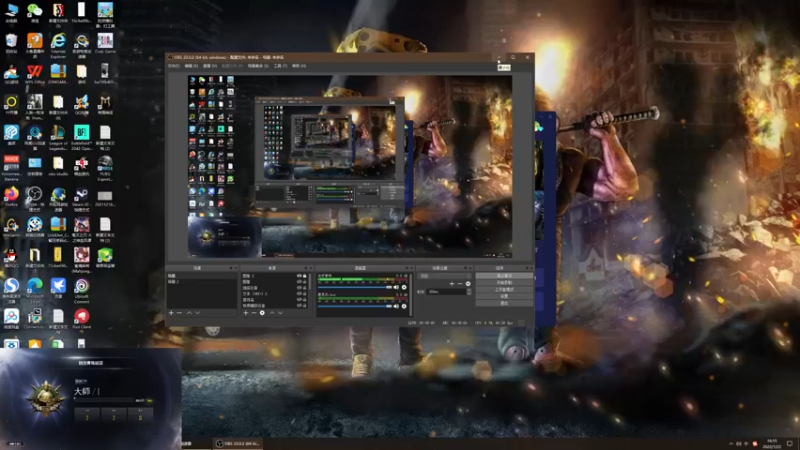The image size is (800, 450).
Task: Click 设置 button in controls
Action: coord(504,296)
